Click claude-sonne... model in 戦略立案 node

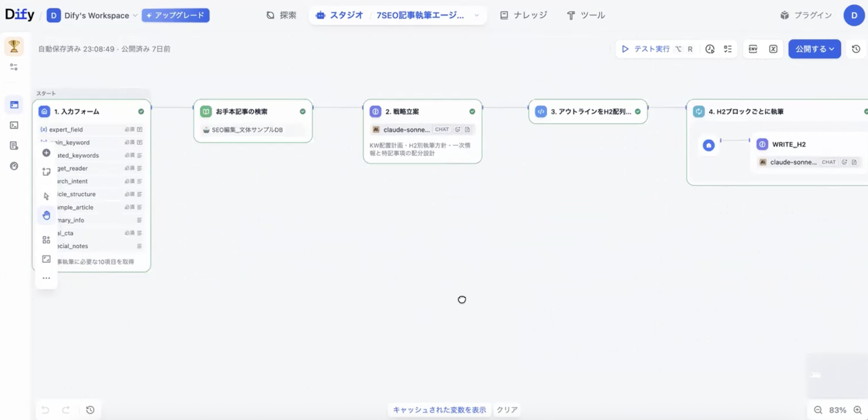pos(422,129)
